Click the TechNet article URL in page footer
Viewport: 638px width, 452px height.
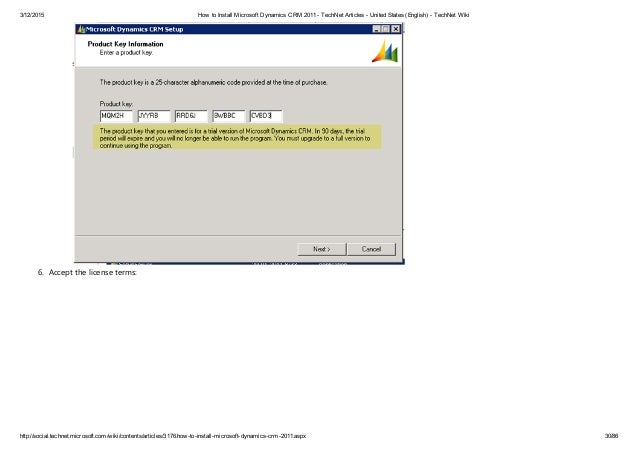pos(163,436)
